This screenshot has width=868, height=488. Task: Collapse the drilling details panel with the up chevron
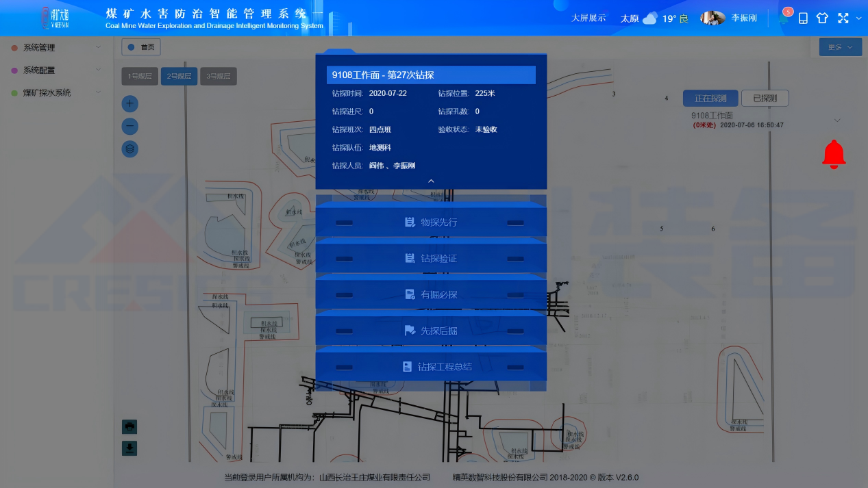click(431, 181)
